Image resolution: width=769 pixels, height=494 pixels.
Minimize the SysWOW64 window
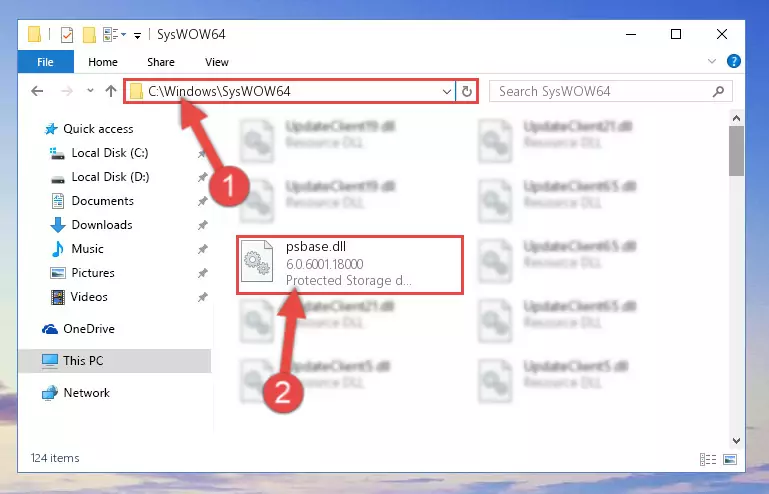coord(631,34)
